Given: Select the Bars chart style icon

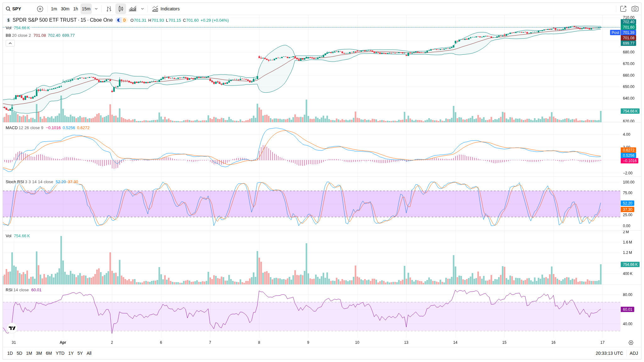Looking at the screenshot, I should pos(109,9).
